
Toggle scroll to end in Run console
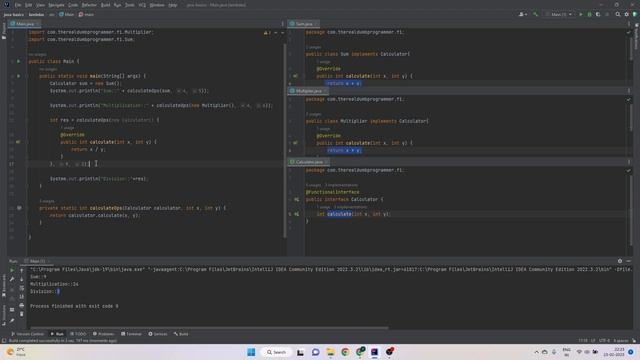tap(22, 296)
